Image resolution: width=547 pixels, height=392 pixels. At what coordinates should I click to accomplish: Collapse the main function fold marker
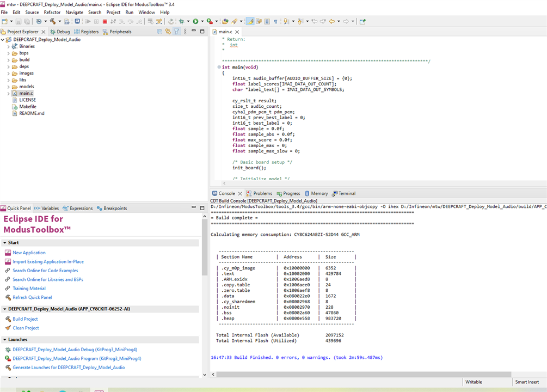pos(219,67)
